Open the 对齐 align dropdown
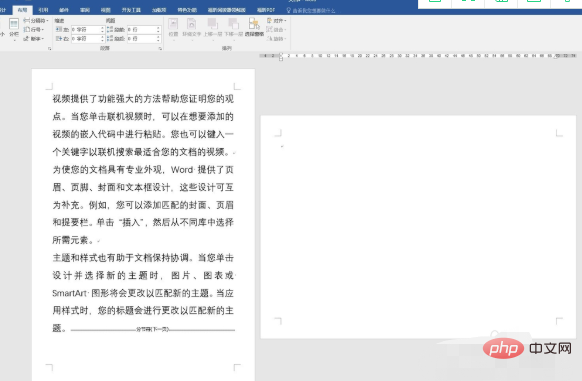This screenshot has width=582, height=381. [277, 20]
